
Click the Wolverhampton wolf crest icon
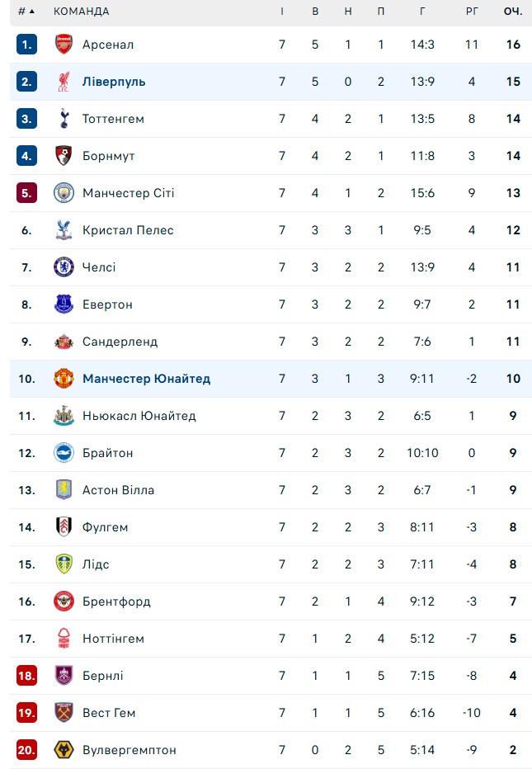(64, 750)
